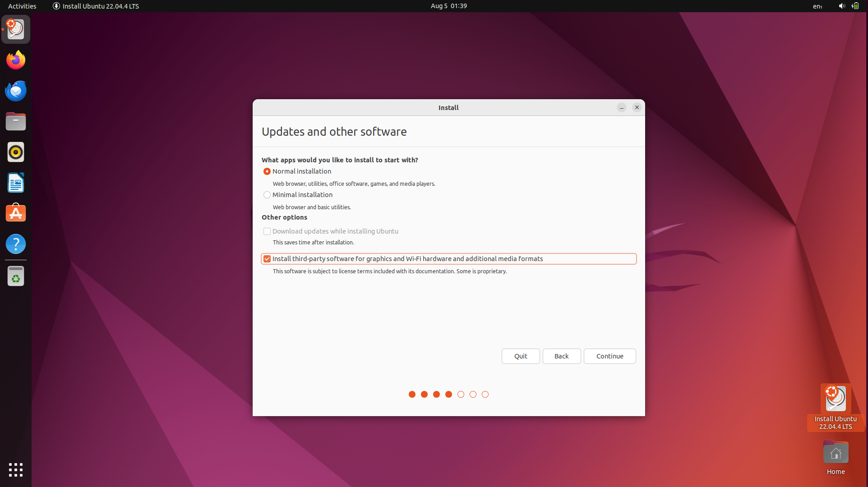Open Ubuntu Software store from the dock
868x487 pixels.
click(16, 213)
